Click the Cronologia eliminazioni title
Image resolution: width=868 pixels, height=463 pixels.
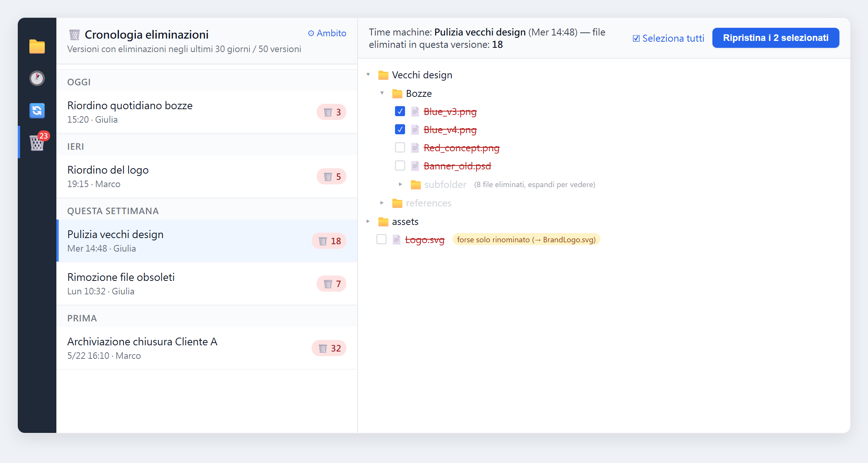pyautogui.click(x=146, y=35)
